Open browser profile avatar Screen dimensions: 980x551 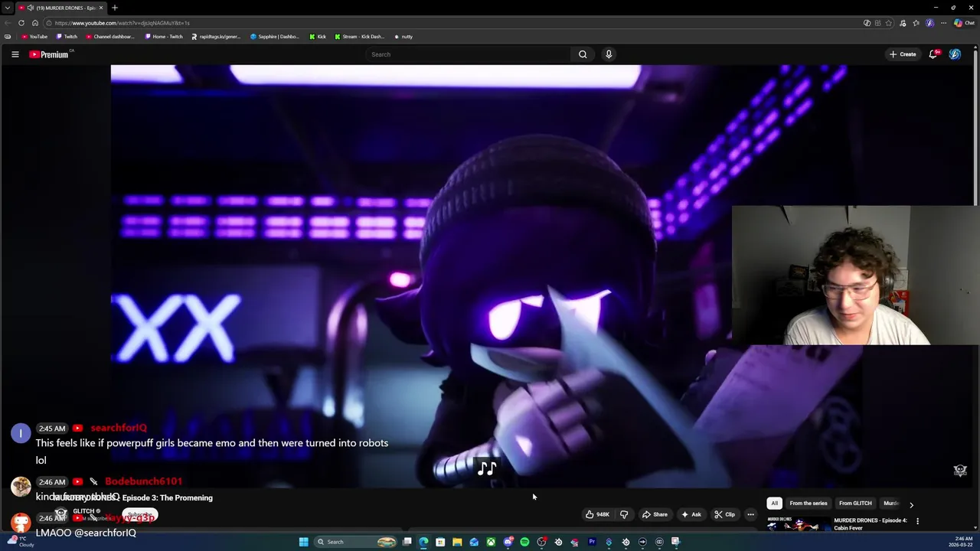coord(929,23)
